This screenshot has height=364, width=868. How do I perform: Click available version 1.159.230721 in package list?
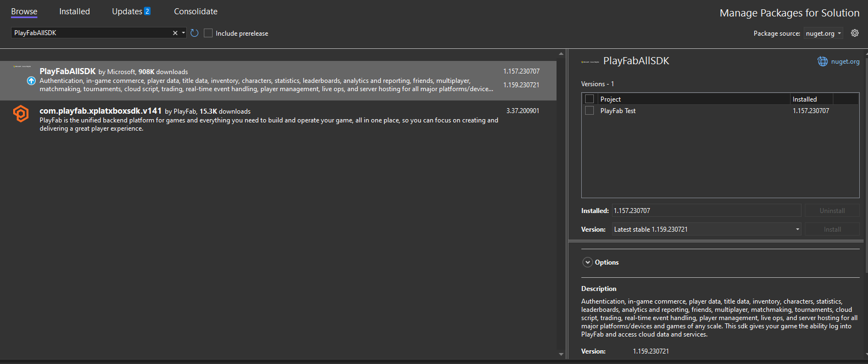521,85
